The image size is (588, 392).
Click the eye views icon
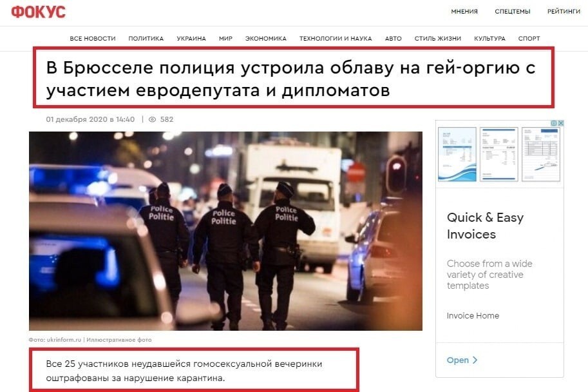[x=152, y=119]
